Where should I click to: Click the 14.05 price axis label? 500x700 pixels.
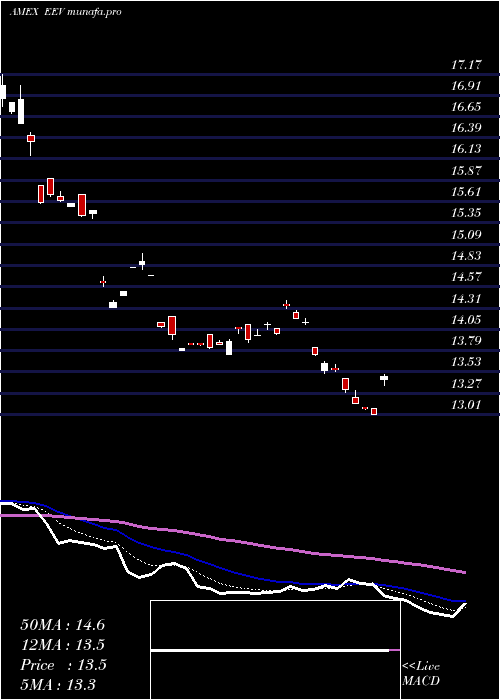(x=467, y=319)
